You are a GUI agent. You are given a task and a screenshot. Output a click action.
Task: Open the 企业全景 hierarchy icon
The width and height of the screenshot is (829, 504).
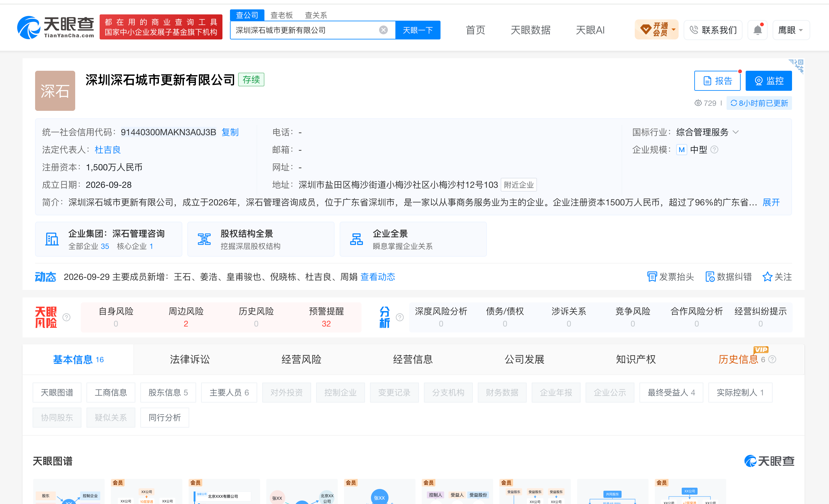[356, 239]
